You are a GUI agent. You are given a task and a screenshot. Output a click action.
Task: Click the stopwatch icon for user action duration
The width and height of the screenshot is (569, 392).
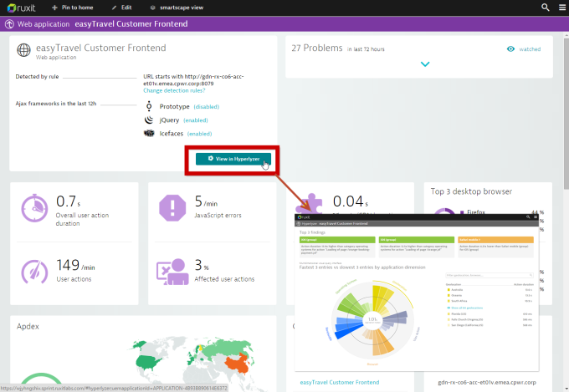point(34,208)
